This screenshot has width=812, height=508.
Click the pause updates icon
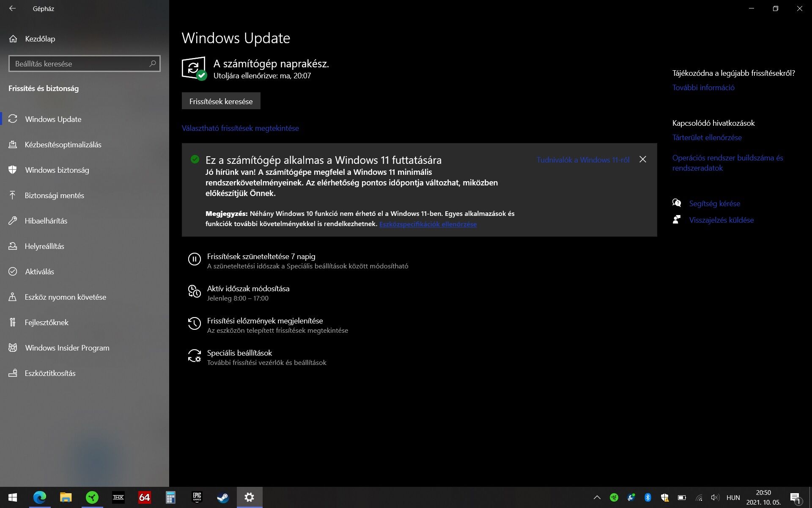(194, 259)
